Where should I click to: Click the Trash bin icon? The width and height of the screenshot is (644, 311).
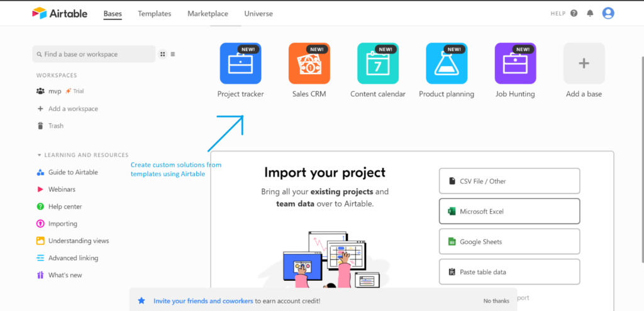coord(40,126)
